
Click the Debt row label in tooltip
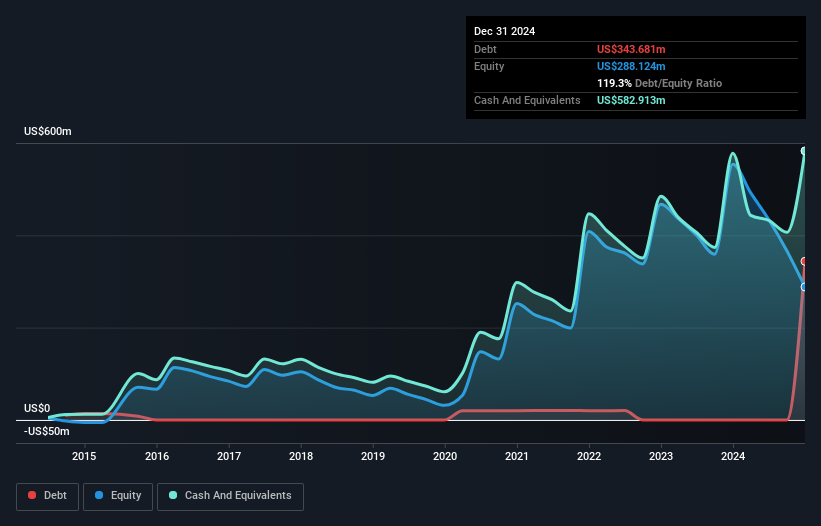485,49
